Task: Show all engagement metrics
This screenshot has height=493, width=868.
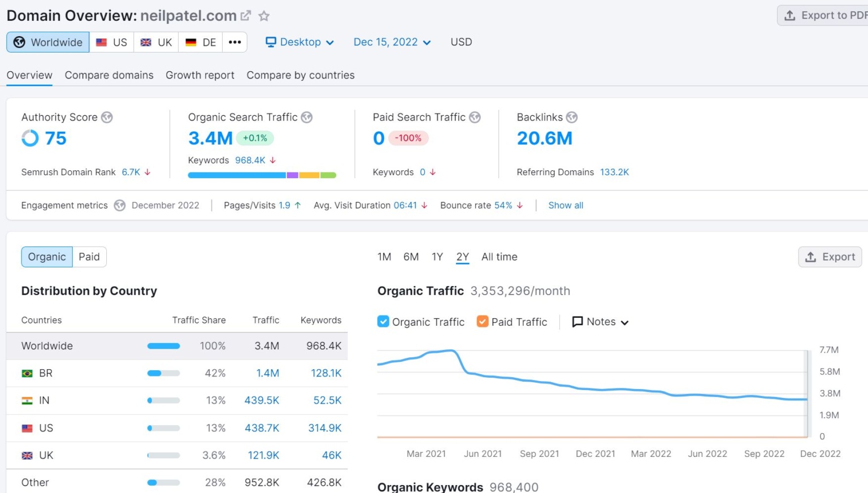Action: pyautogui.click(x=565, y=205)
